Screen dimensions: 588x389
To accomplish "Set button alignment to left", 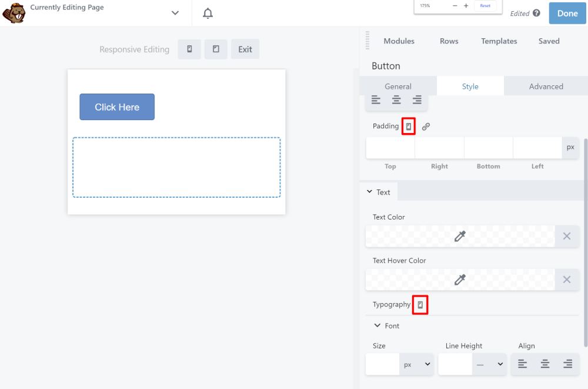I will pyautogui.click(x=376, y=100).
